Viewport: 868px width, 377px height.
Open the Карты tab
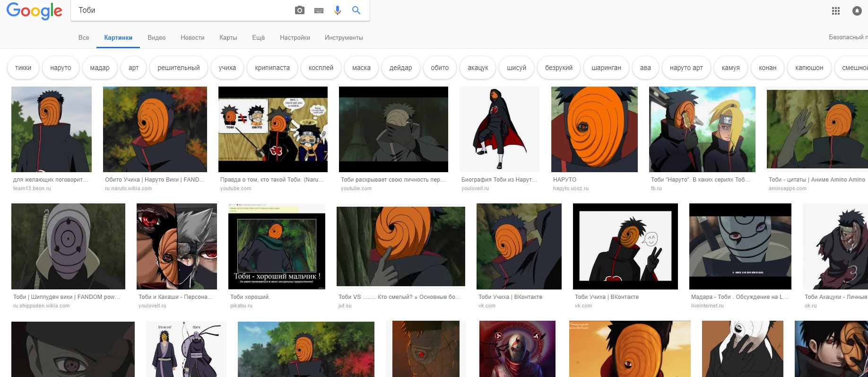click(x=228, y=38)
